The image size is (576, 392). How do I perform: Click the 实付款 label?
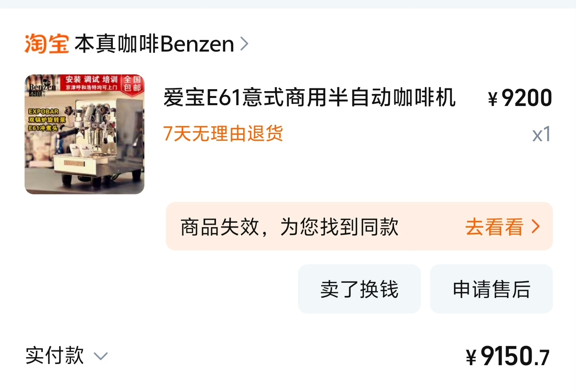click(55, 356)
